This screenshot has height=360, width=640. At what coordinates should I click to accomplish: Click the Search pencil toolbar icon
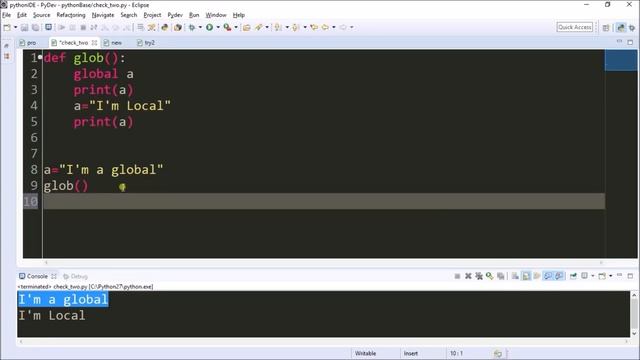[259, 27]
